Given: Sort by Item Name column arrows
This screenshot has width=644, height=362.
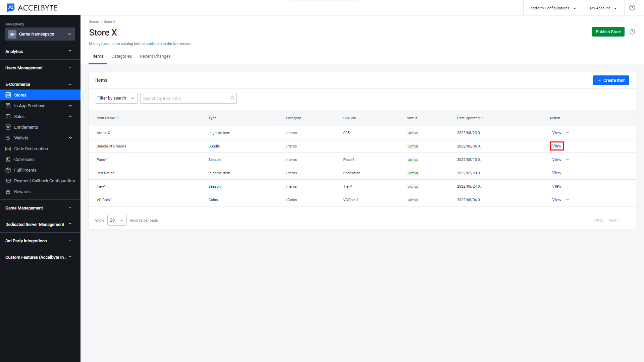Looking at the screenshot, I should coord(117,118).
